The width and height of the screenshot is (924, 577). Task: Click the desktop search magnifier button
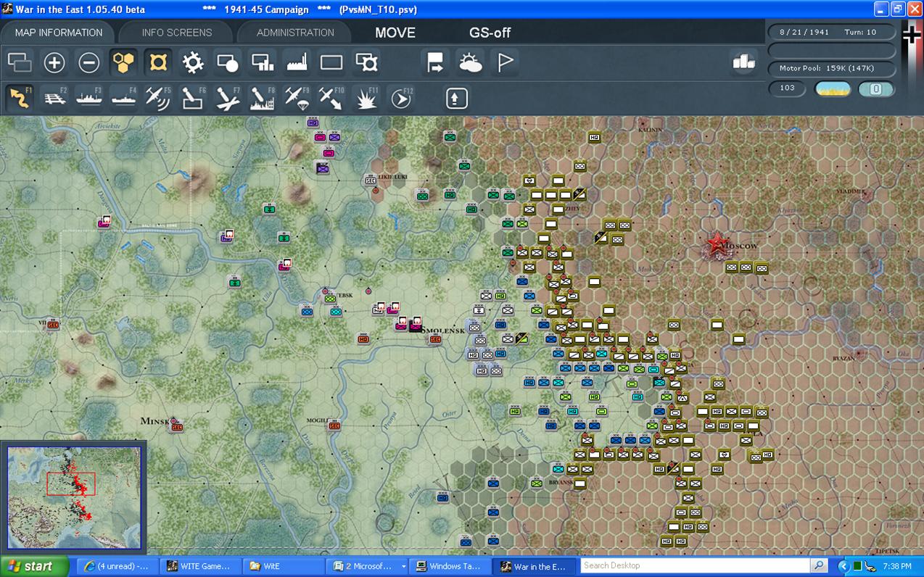[819, 565]
